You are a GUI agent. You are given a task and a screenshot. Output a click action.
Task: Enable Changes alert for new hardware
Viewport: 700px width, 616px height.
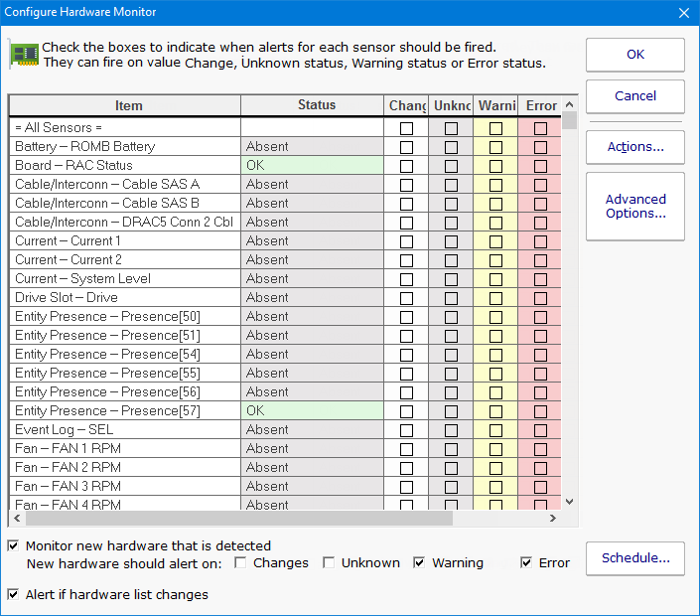click(241, 562)
